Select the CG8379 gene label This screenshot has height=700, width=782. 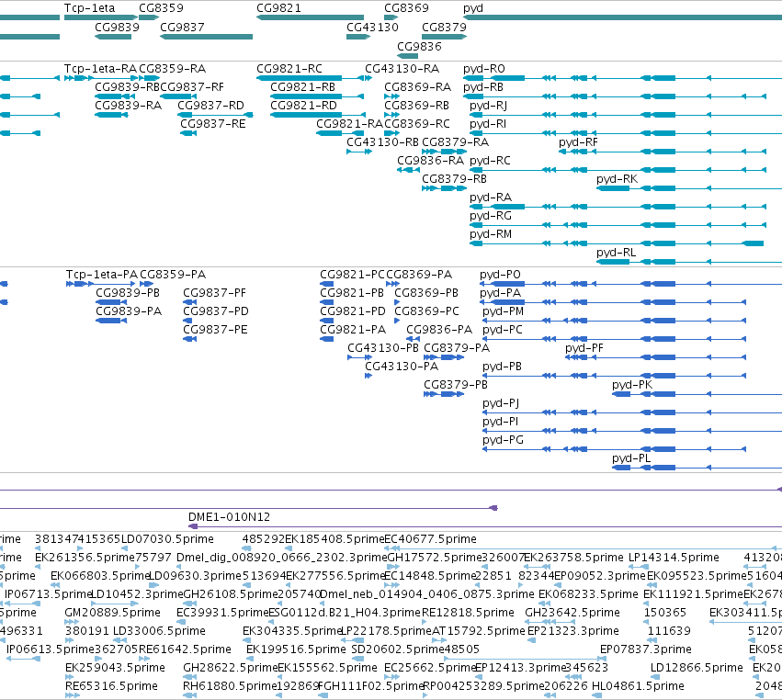tap(444, 27)
